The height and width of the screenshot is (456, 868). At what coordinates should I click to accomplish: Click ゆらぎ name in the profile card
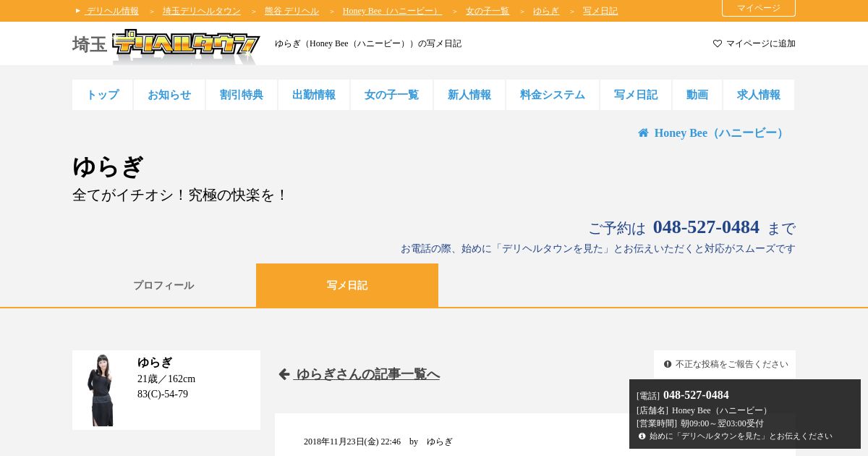(155, 363)
